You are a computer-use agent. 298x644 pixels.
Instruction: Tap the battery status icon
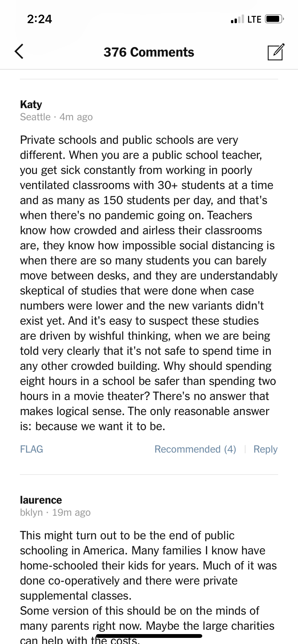pyautogui.click(x=274, y=19)
